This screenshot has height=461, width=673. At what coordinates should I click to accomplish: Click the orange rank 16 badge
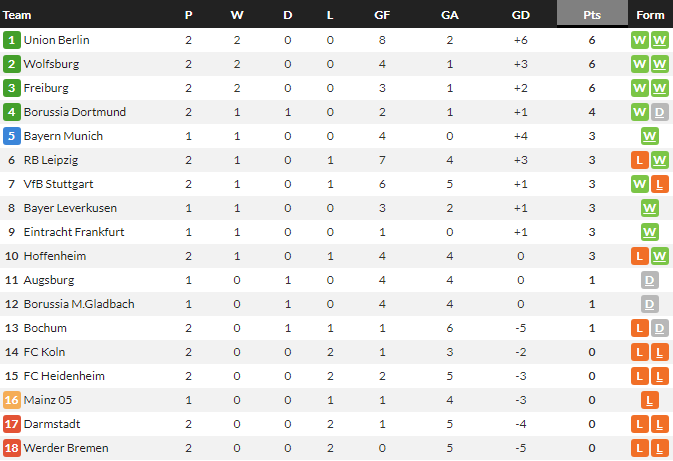pyautogui.click(x=12, y=400)
